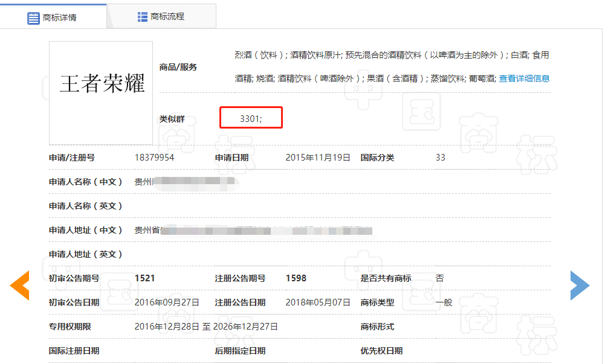Click the 国际注册日期 label
This screenshot has width=605, height=364.
tap(74, 351)
